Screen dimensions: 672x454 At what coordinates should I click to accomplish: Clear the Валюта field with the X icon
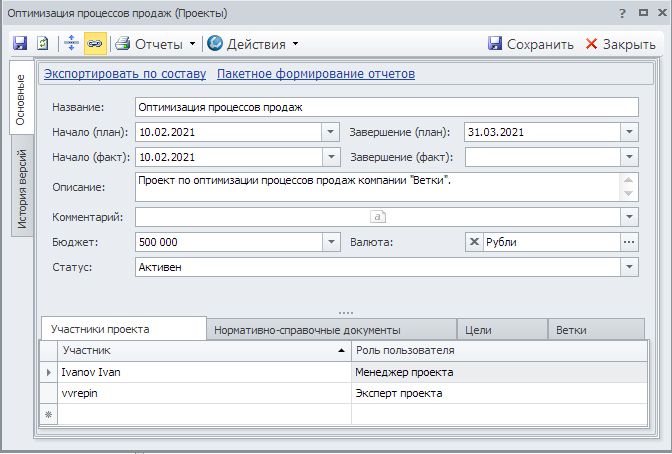pos(474,241)
